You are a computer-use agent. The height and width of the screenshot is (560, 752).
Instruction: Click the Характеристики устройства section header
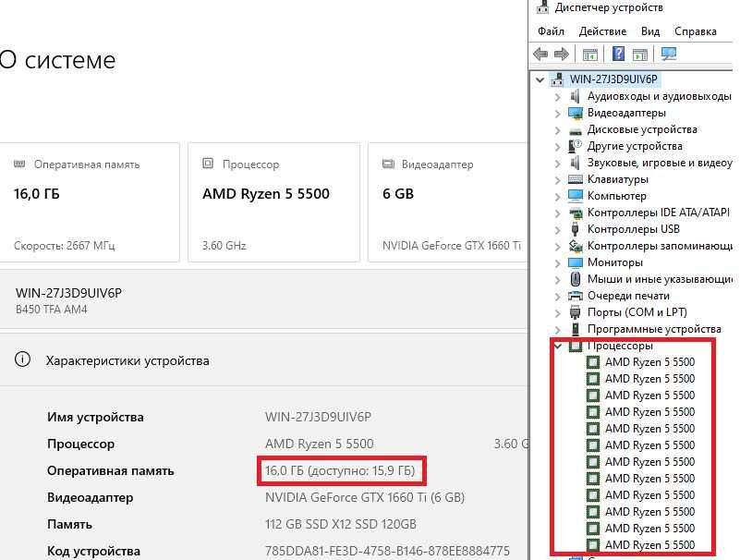[x=127, y=360]
